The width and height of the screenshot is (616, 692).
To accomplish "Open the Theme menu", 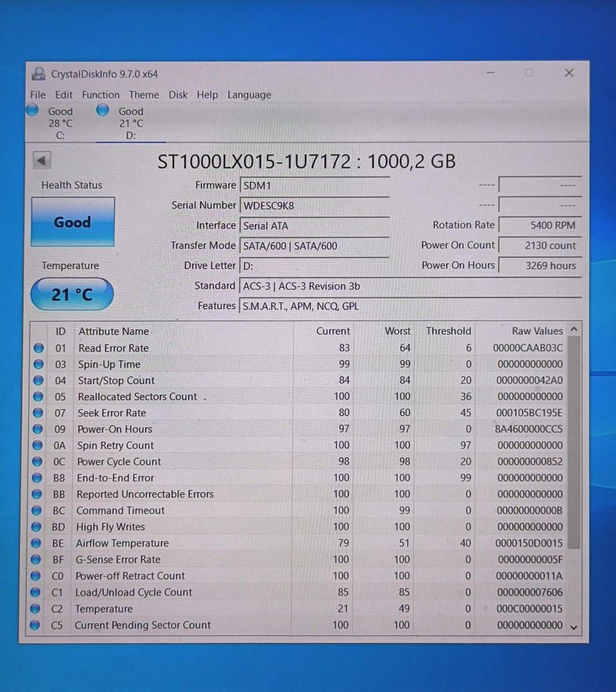I will coord(144,95).
